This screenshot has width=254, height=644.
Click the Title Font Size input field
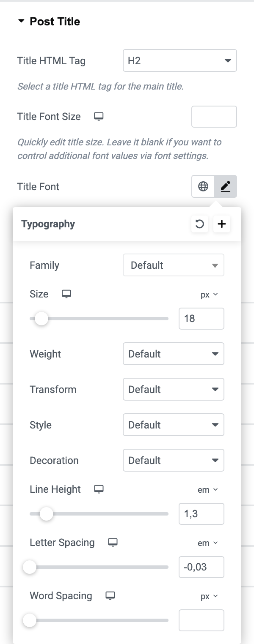pos(214,117)
